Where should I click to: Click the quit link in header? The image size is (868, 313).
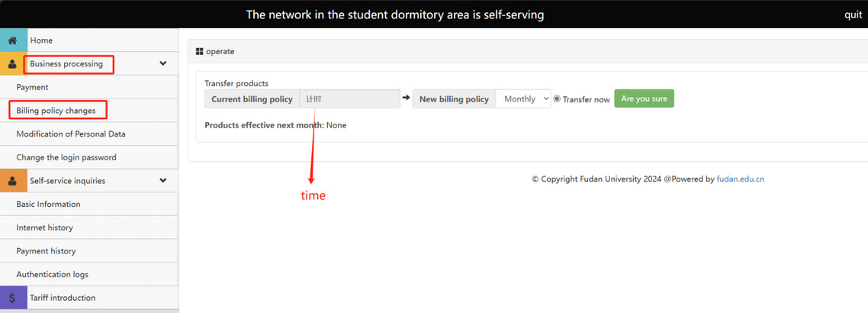click(853, 15)
